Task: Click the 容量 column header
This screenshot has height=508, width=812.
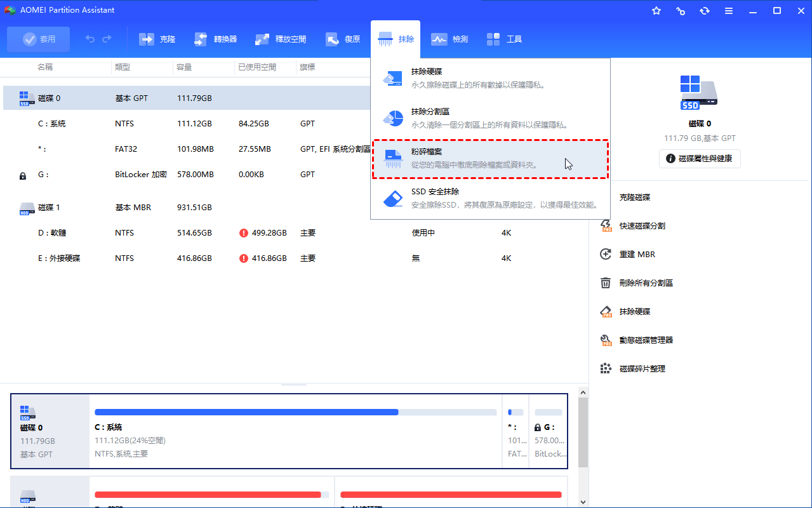Action: pos(184,67)
